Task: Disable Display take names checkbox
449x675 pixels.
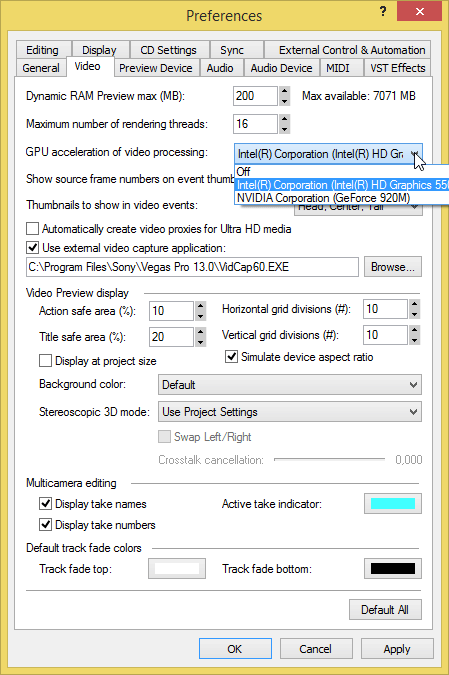Action: (45, 504)
